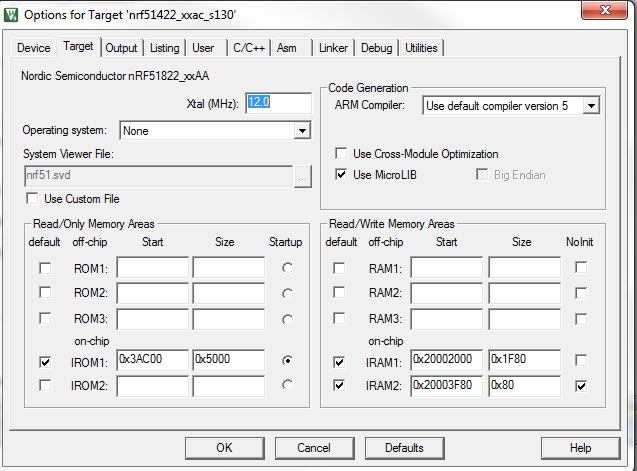Check the RAM3 default checkbox
Viewport: 637px width, 471px height.
pos(339,318)
